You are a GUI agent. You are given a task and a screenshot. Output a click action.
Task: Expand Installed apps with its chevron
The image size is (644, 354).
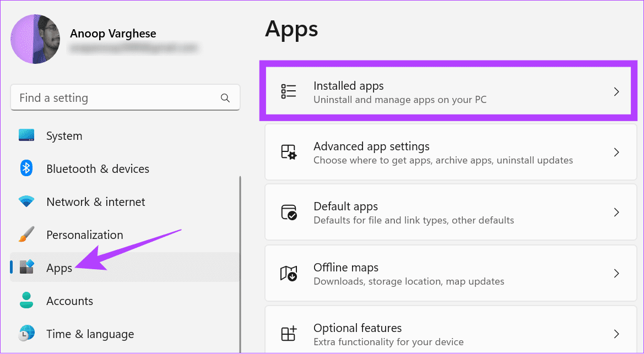coord(616,92)
